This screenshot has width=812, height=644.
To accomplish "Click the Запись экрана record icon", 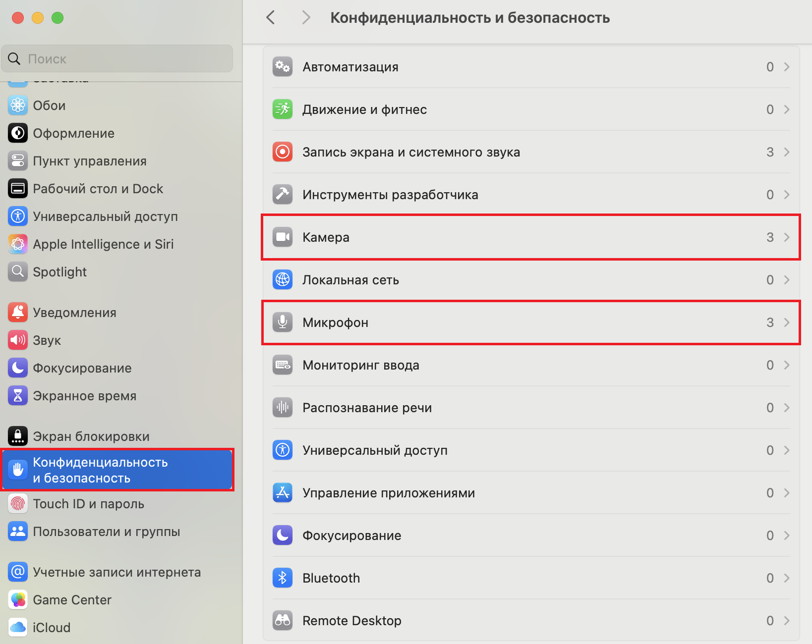I will (283, 152).
